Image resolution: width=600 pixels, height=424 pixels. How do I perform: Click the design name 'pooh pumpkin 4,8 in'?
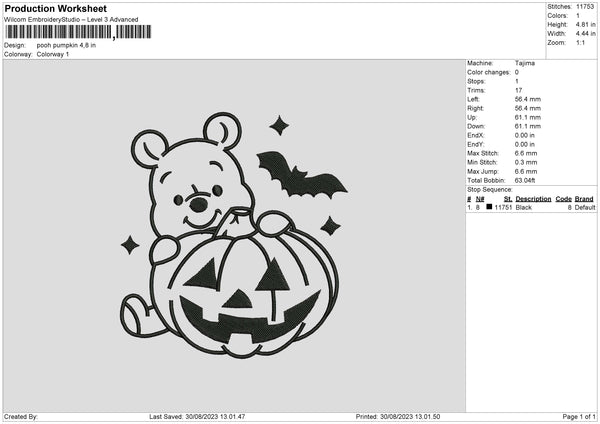click(x=66, y=45)
